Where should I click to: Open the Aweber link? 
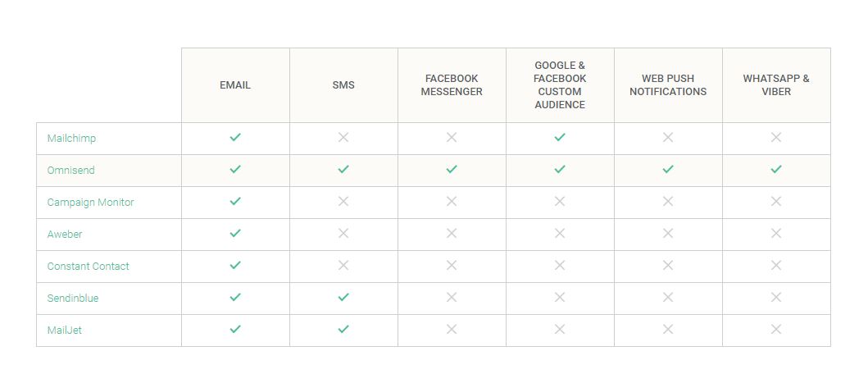click(x=65, y=235)
